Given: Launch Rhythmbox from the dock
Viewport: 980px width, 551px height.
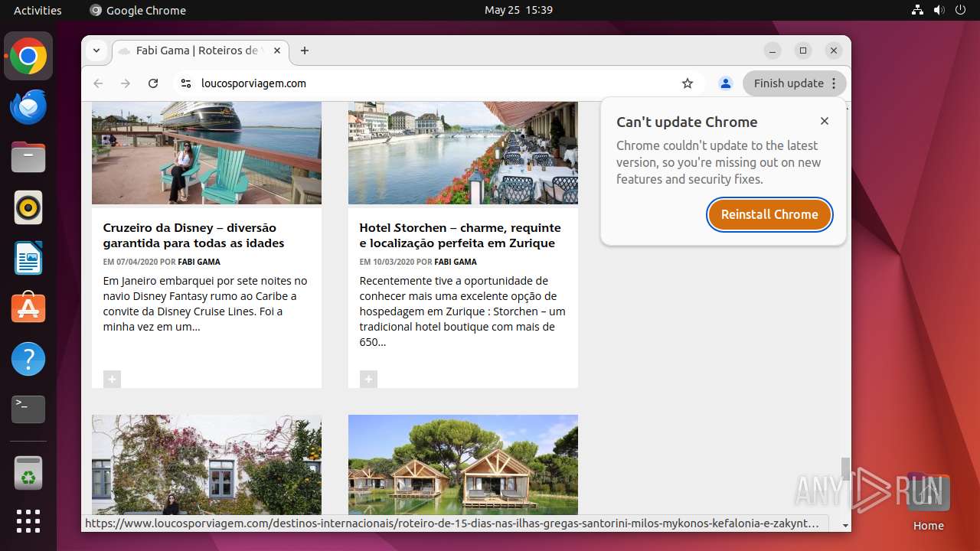Looking at the screenshot, I should point(28,207).
